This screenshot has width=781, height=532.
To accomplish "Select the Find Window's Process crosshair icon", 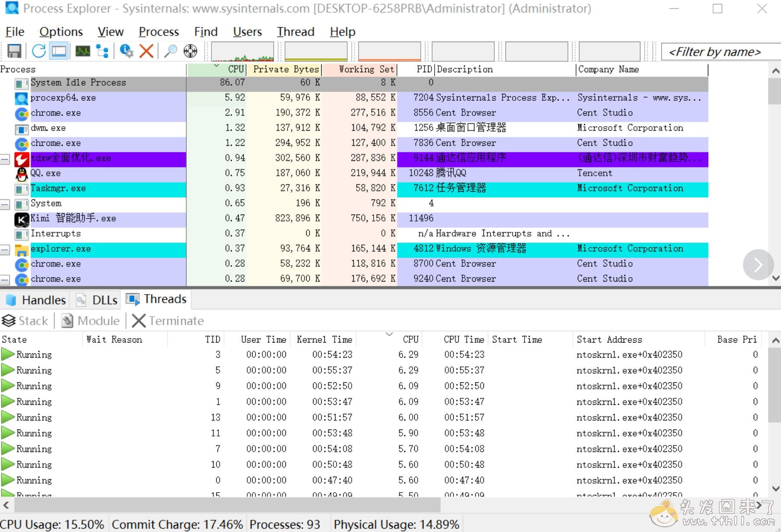I will [x=190, y=51].
